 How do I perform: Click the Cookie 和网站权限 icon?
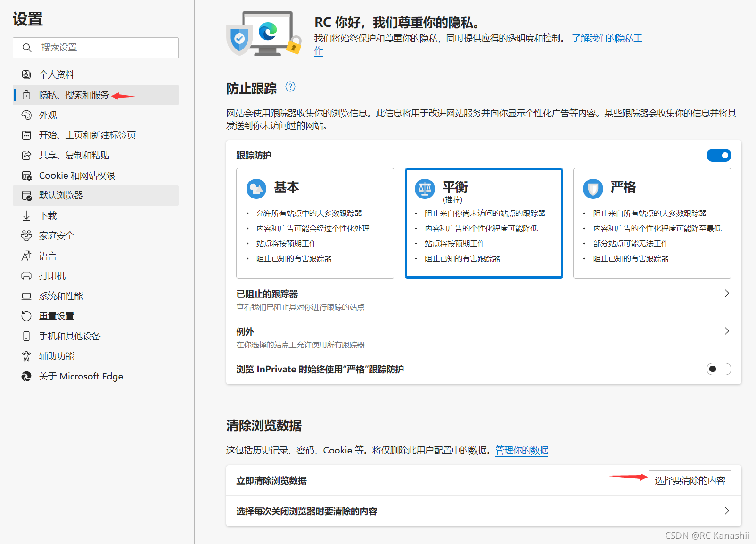point(26,175)
